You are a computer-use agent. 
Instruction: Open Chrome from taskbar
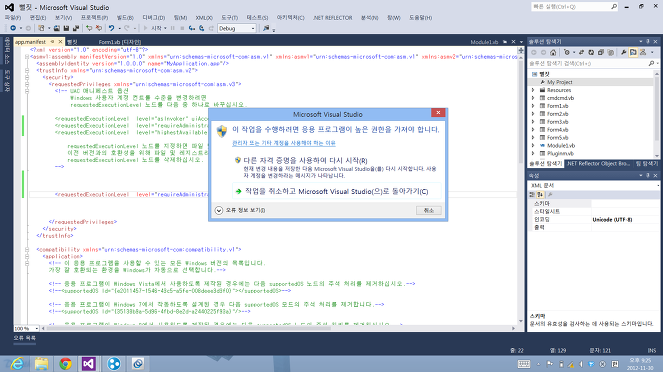(x=65, y=364)
